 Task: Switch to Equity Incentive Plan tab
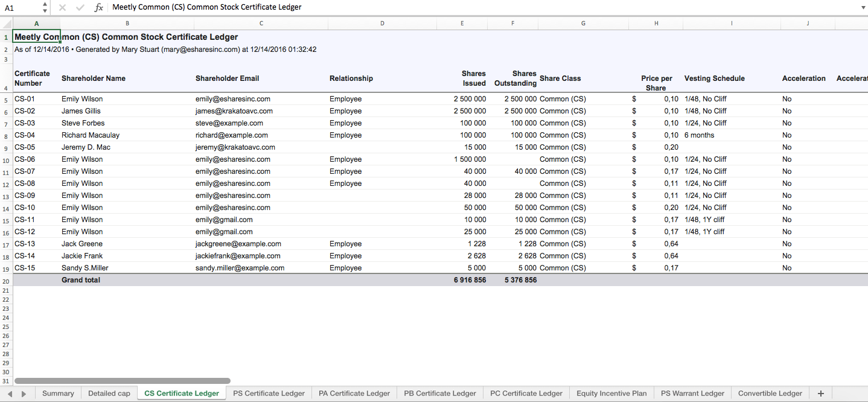pyautogui.click(x=611, y=394)
